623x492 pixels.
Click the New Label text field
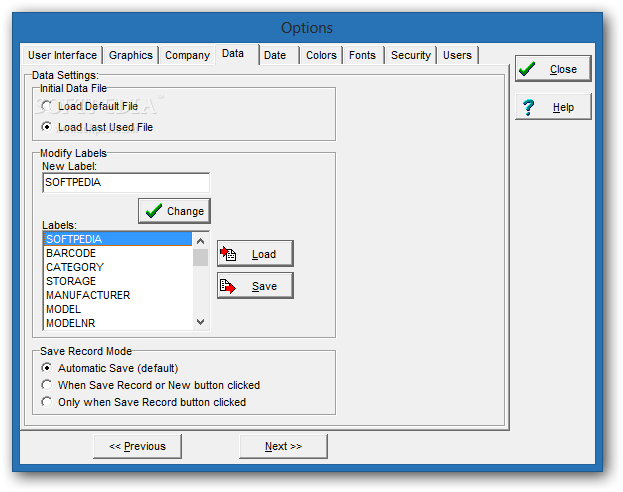pos(126,182)
